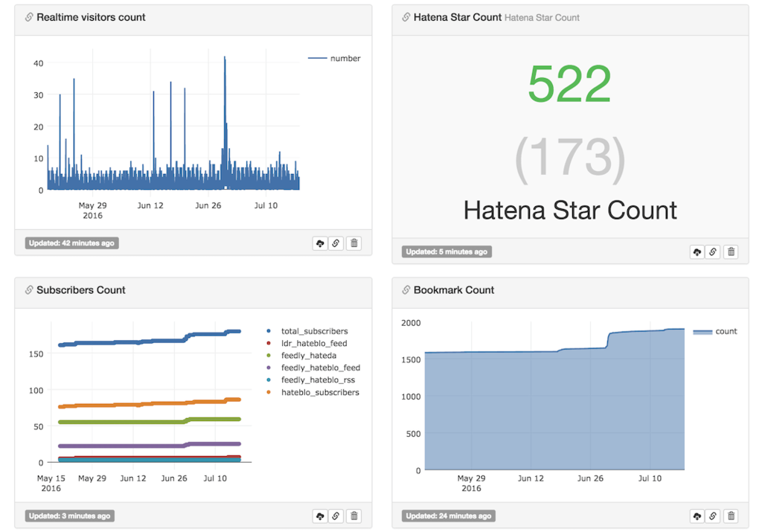Open the Subscribers Count title link
This screenshot has height=532, width=762.
coord(81,290)
